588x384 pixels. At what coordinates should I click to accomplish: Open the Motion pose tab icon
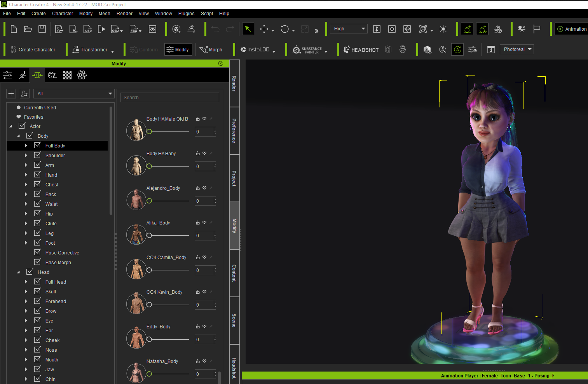(x=22, y=75)
